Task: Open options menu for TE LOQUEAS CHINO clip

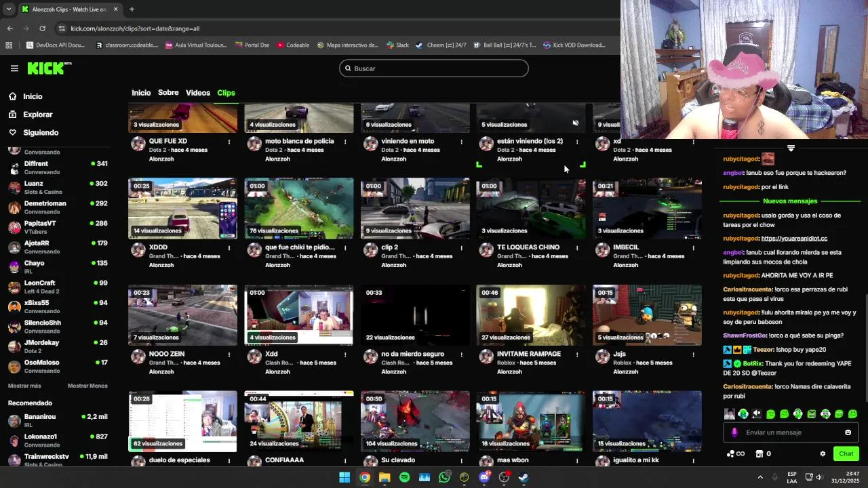Action: [x=577, y=248]
